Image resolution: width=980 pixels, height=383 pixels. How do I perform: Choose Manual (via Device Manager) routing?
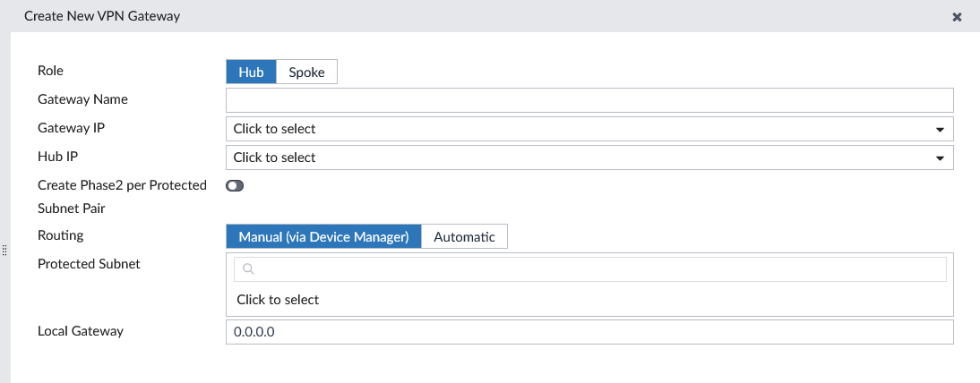point(323,237)
